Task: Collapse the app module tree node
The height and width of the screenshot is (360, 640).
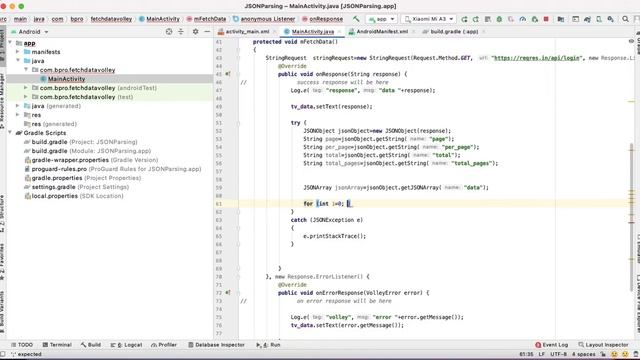Action: [x=10, y=43]
